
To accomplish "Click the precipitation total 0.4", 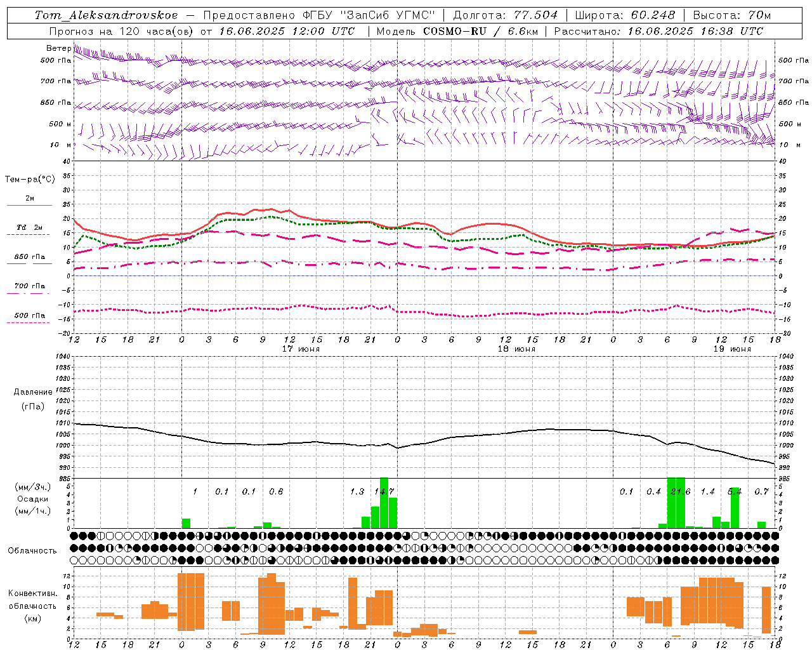I will pyautogui.click(x=653, y=491).
